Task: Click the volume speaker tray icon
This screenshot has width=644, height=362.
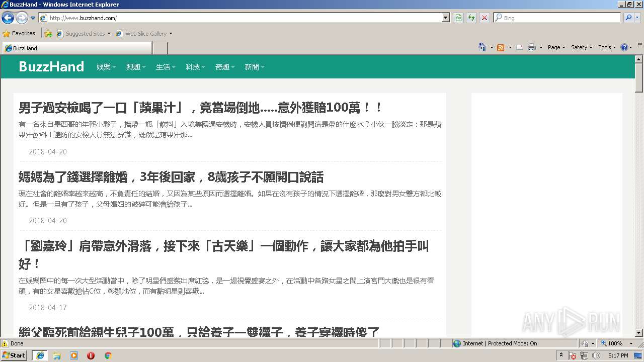Action: pyautogui.click(x=596, y=355)
